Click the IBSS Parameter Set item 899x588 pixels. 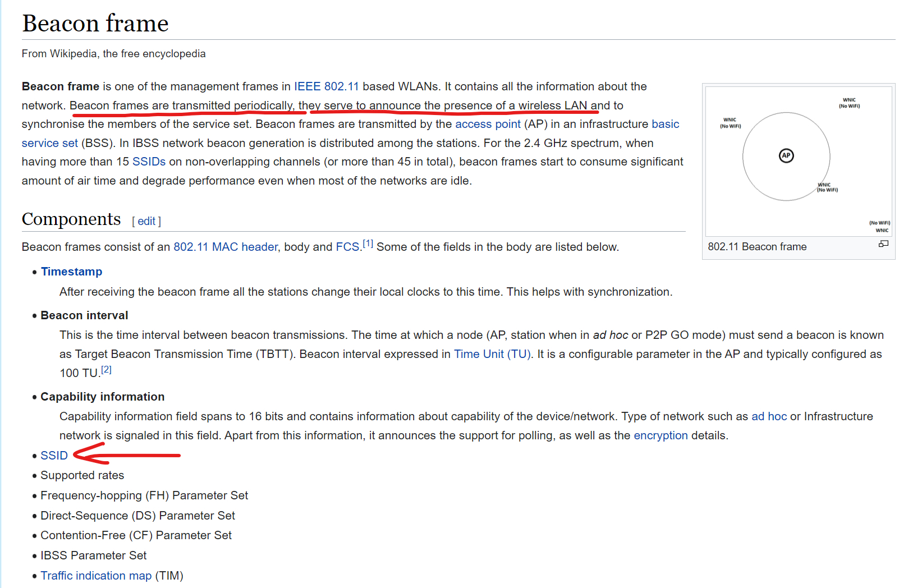point(94,555)
